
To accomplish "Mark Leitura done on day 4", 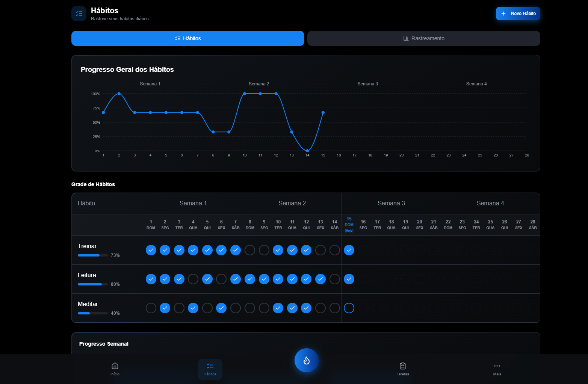I will pyautogui.click(x=193, y=279).
